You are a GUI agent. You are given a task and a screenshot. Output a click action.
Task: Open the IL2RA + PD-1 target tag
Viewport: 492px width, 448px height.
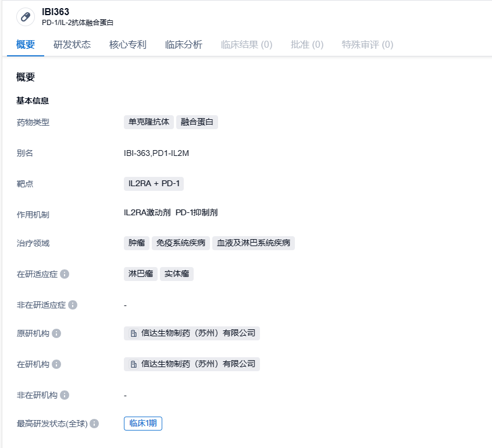click(x=154, y=184)
